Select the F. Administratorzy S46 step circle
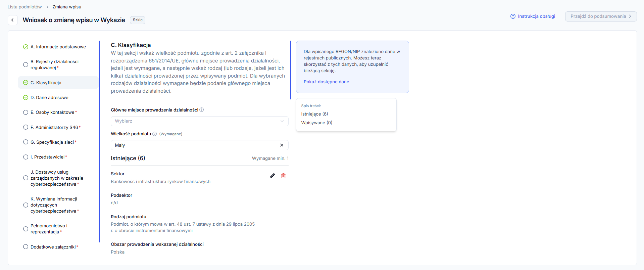This screenshot has width=644, height=270. tap(26, 127)
